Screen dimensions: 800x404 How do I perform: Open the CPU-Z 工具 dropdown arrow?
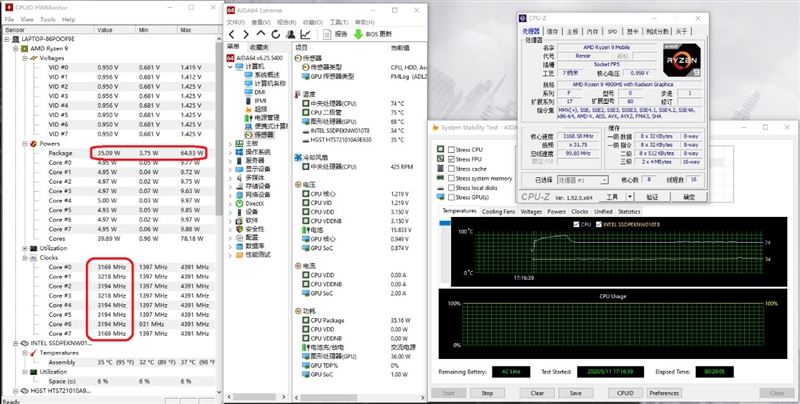630,197
